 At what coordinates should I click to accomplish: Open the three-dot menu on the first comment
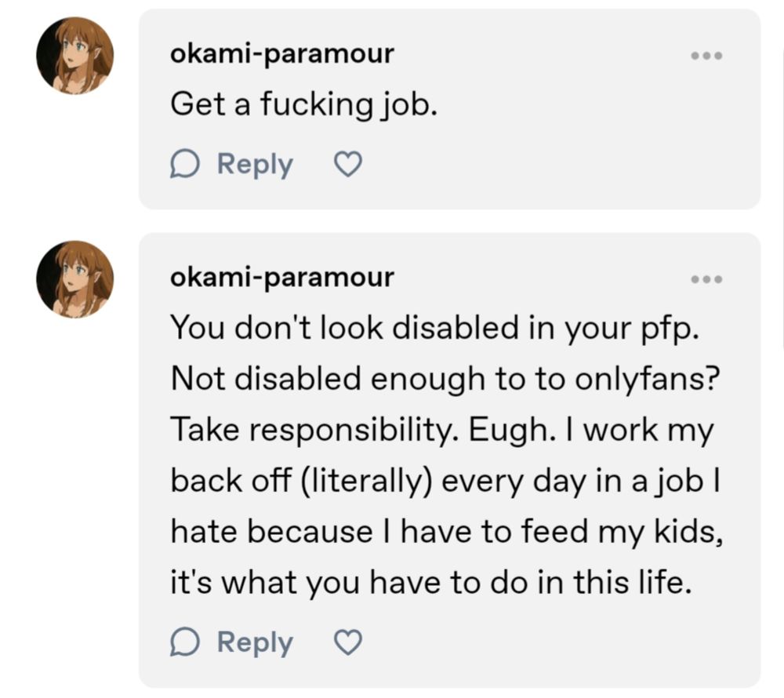708,55
